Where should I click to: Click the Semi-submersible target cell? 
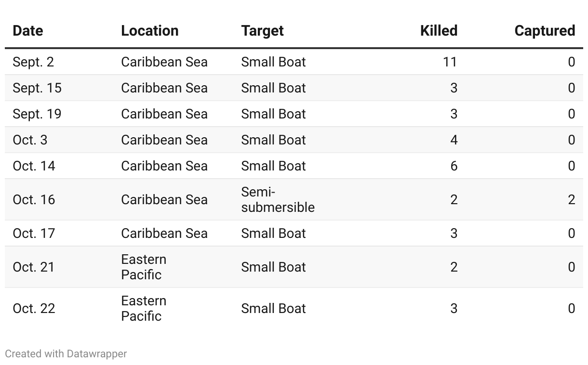278,200
